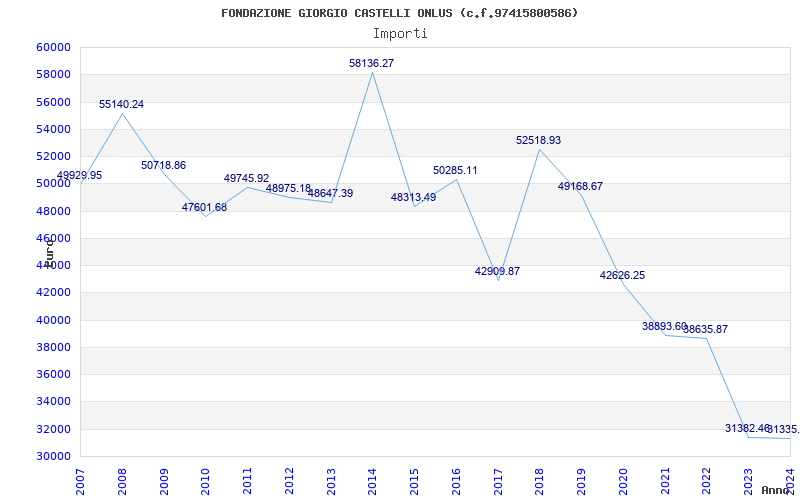Click y-axis tick 58000
The width and height of the screenshot is (800, 500).
pos(53,74)
